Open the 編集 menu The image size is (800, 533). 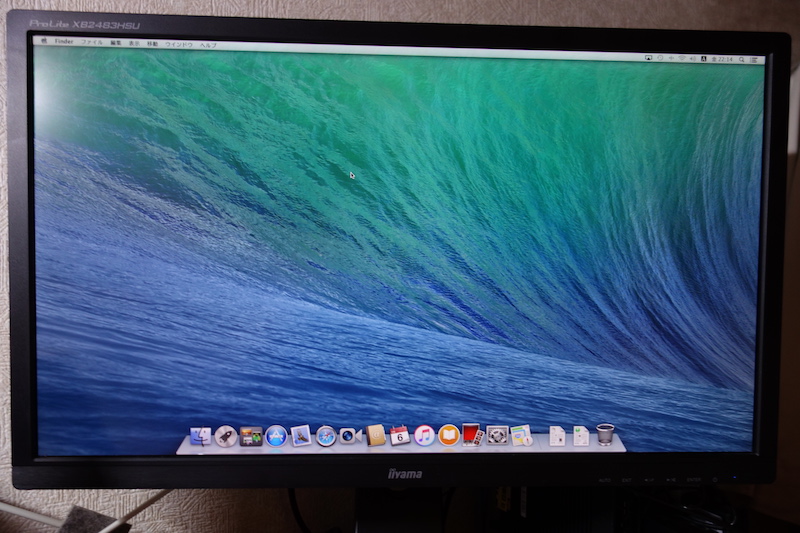116,43
